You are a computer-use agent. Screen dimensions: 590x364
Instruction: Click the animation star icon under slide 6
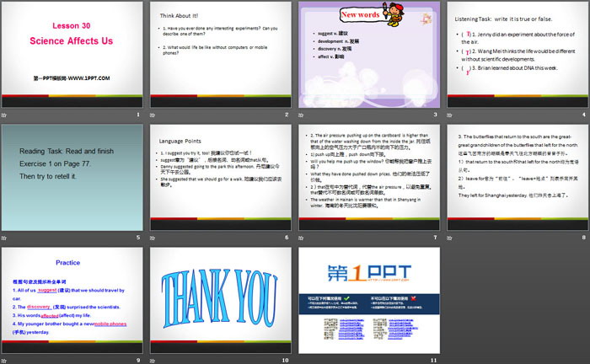[x=153, y=238]
